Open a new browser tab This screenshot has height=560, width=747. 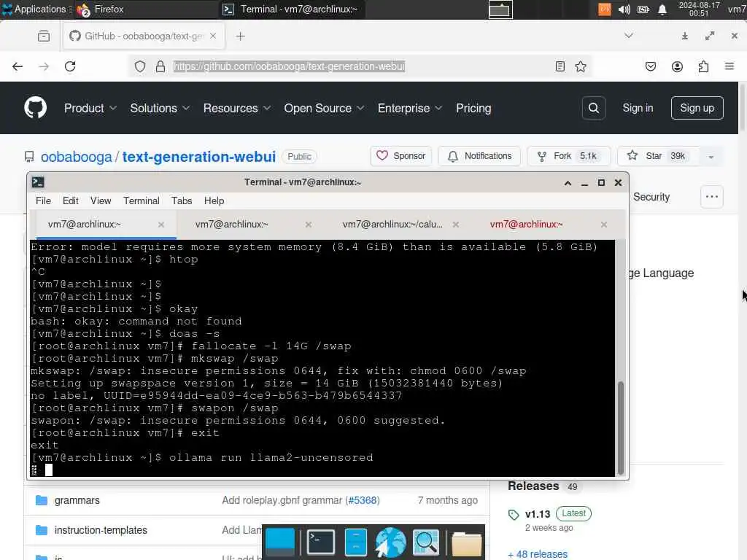241,36
